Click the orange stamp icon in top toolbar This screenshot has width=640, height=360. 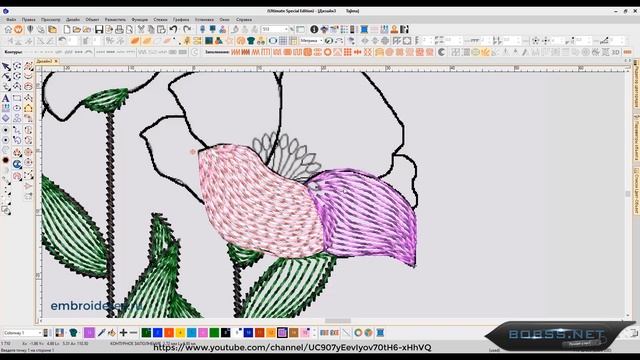[x=394, y=29]
